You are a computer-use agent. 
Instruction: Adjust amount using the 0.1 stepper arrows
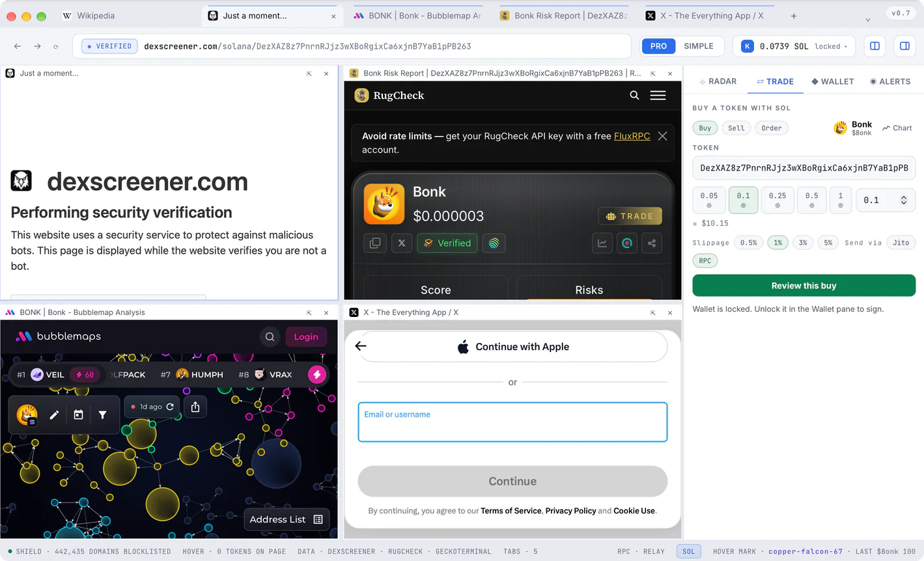click(x=903, y=200)
